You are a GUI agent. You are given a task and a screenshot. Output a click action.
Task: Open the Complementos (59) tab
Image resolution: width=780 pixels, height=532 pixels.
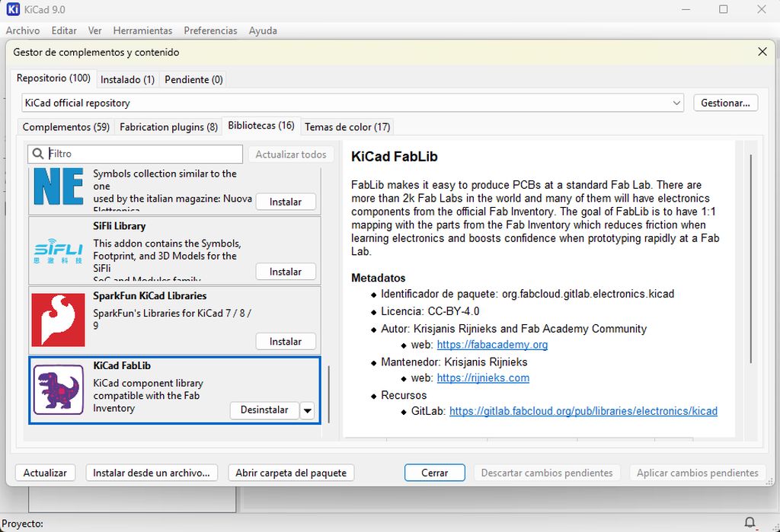(x=66, y=127)
